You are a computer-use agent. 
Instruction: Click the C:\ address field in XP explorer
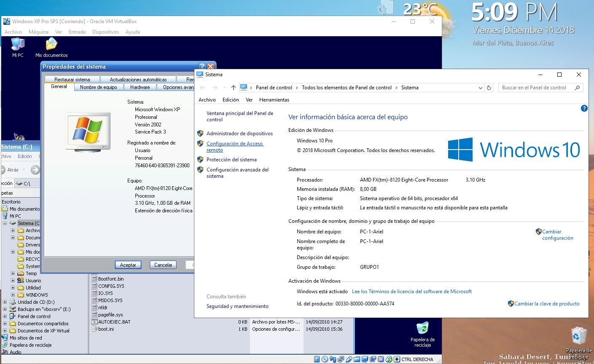click(x=27, y=184)
